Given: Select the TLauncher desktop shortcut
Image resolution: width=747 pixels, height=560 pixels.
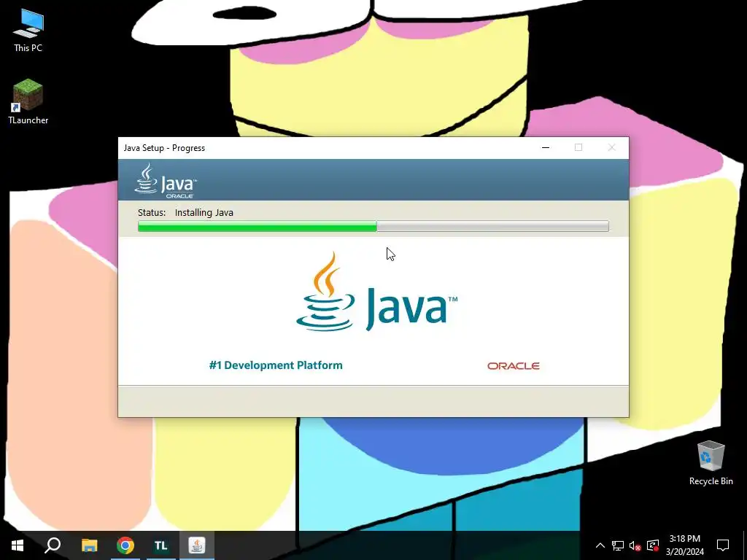Looking at the screenshot, I should [28, 101].
